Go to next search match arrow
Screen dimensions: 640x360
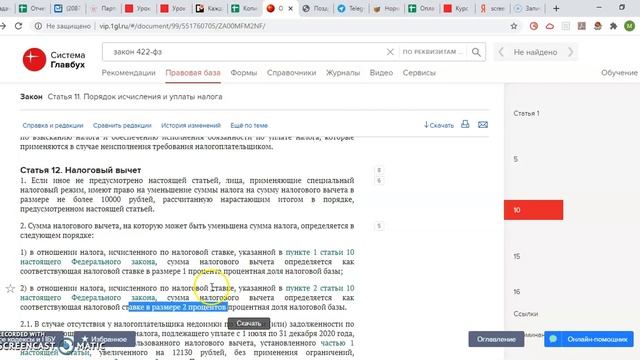coord(571,52)
